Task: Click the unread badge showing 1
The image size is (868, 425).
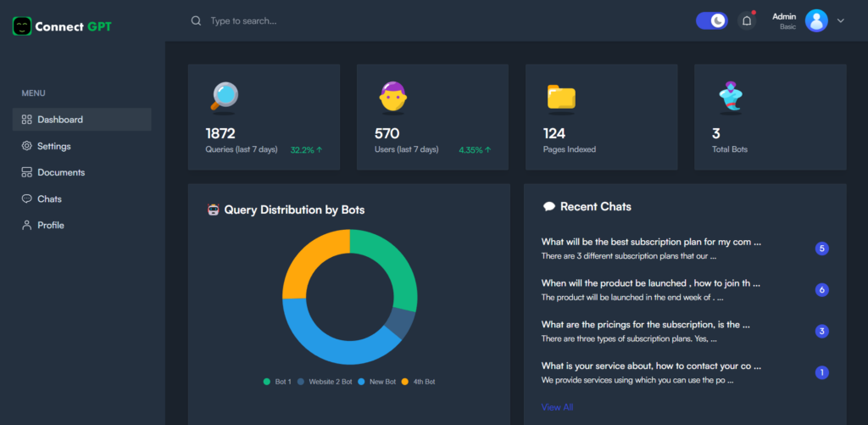Action: coord(822,372)
